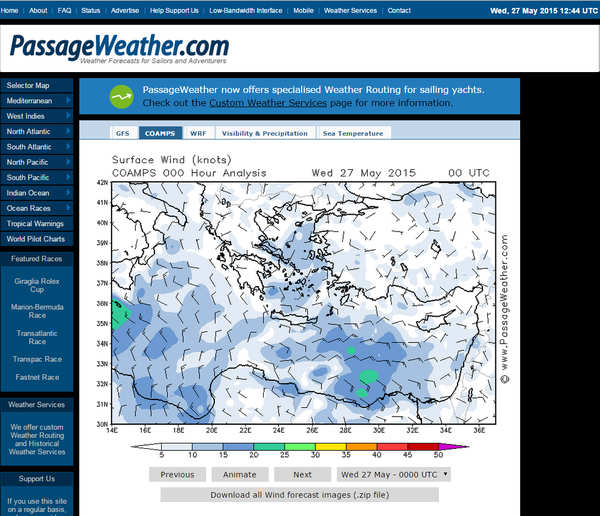
Task: Follow the Custom Weather Services link
Action: (268, 103)
